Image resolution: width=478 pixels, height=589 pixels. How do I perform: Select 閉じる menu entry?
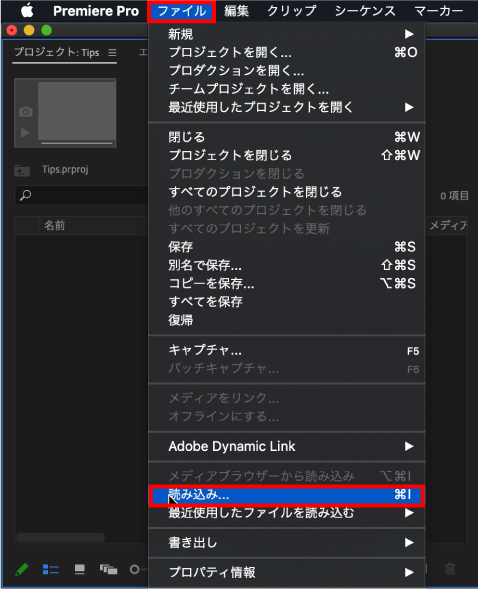point(287,137)
